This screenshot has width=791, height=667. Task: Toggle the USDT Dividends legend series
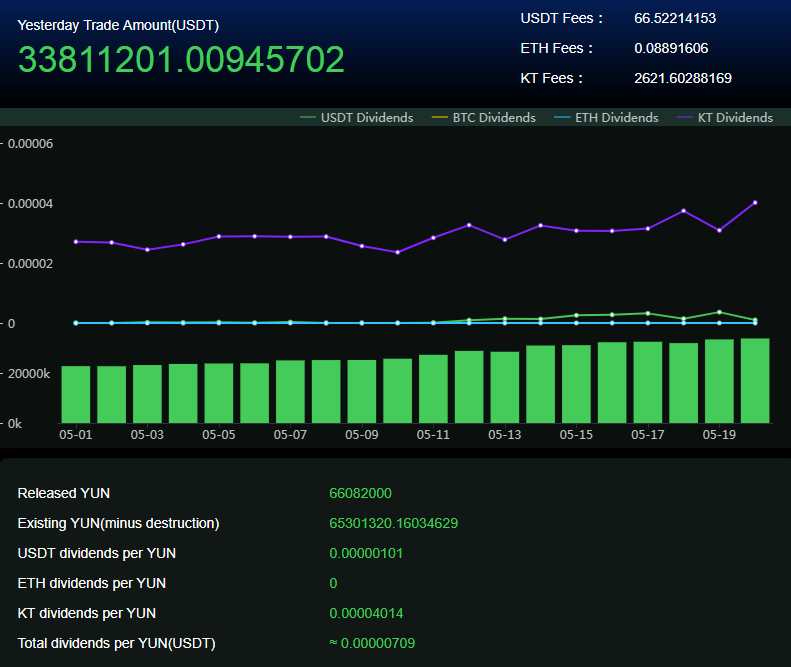coord(357,118)
